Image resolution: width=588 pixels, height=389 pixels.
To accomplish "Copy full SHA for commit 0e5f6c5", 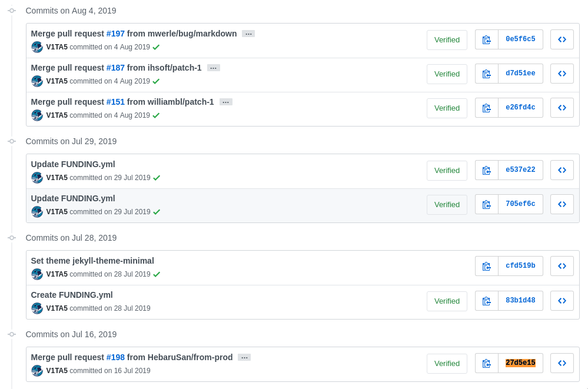I will tap(486, 39).
